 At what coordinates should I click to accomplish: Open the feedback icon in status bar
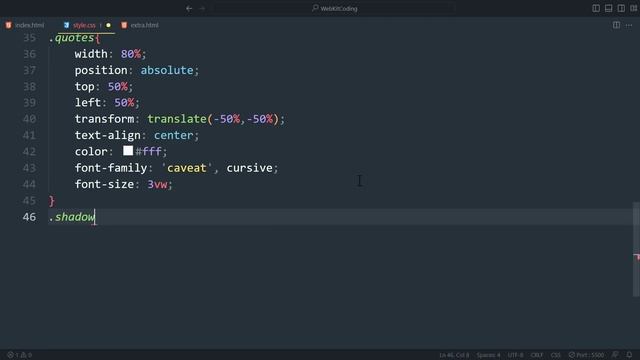[x=615, y=355]
